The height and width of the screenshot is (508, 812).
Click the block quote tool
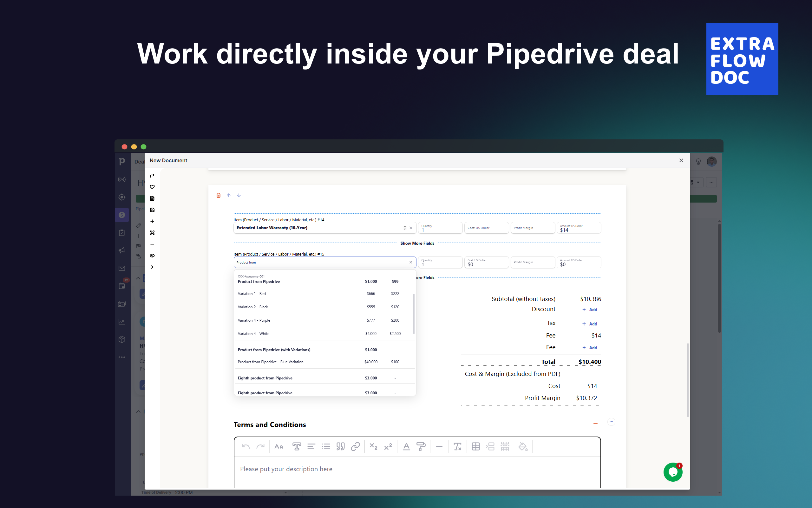click(341, 446)
